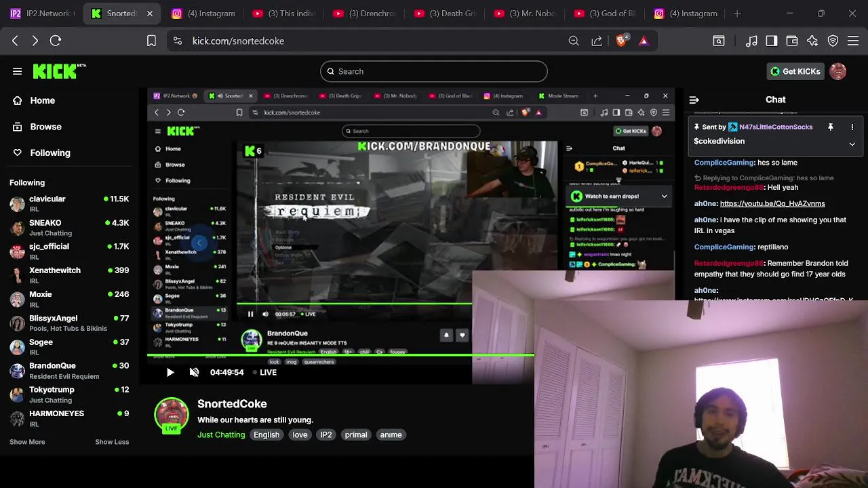Open the SnortedCoke channel name
This screenshot has height=488, width=868.
(x=232, y=404)
